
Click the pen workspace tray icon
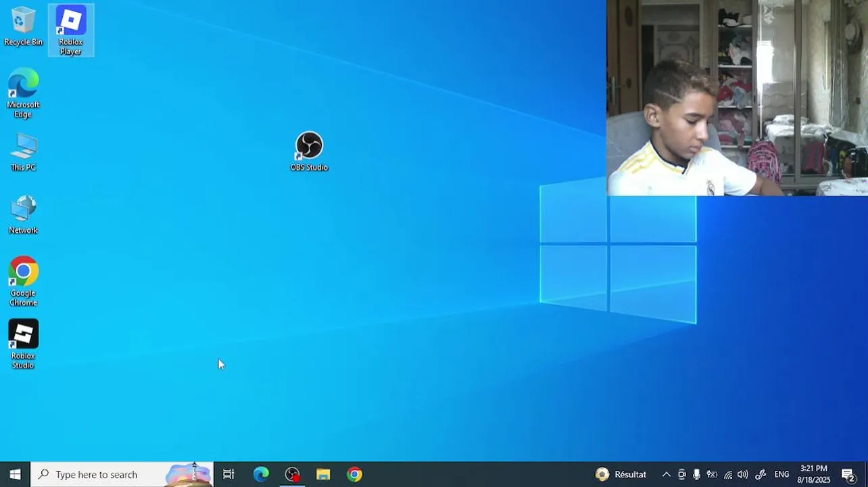point(760,474)
